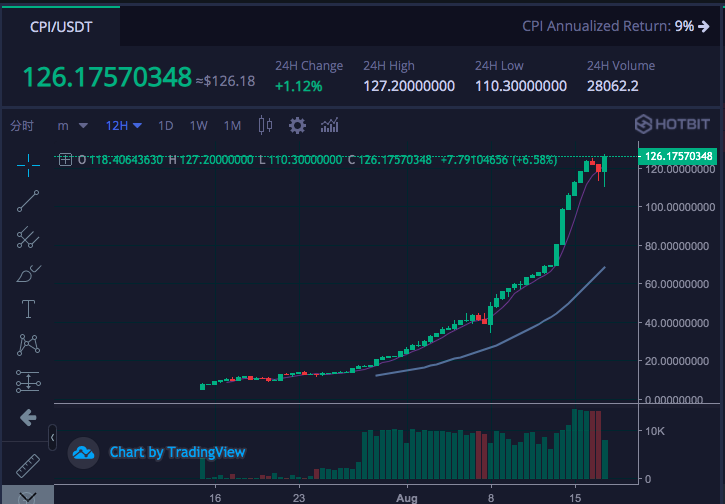Click the TradingView cloud logo
Image resolution: width=725 pixels, height=504 pixels.
[83, 453]
